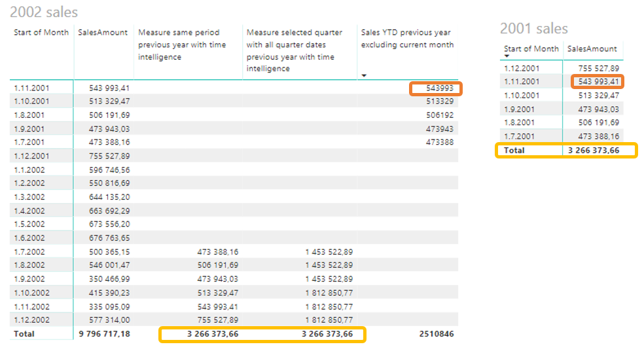Click SalesAmount 755 527,89 in 2002 sales table
The width and height of the screenshot is (644, 353).
pyautogui.click(x=109, y=156)
